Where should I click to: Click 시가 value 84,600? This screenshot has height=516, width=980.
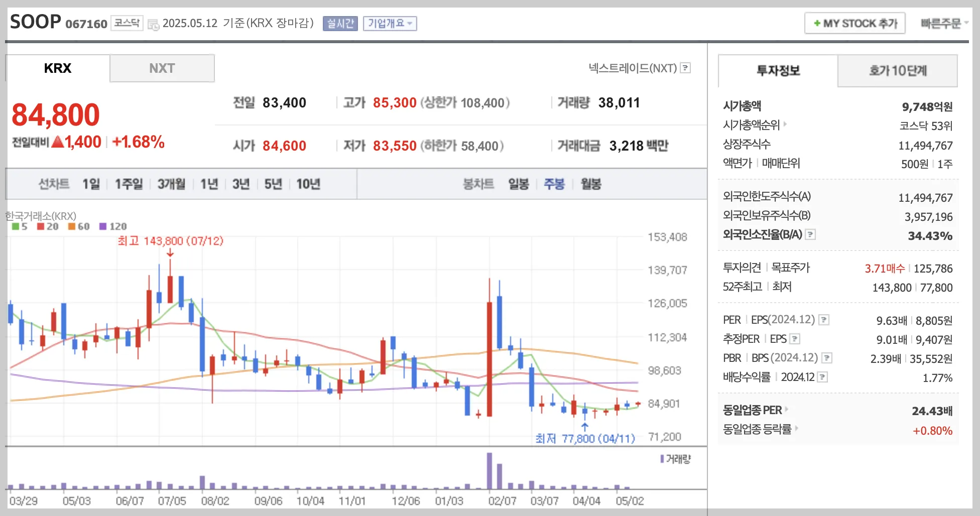click(284, 146)
